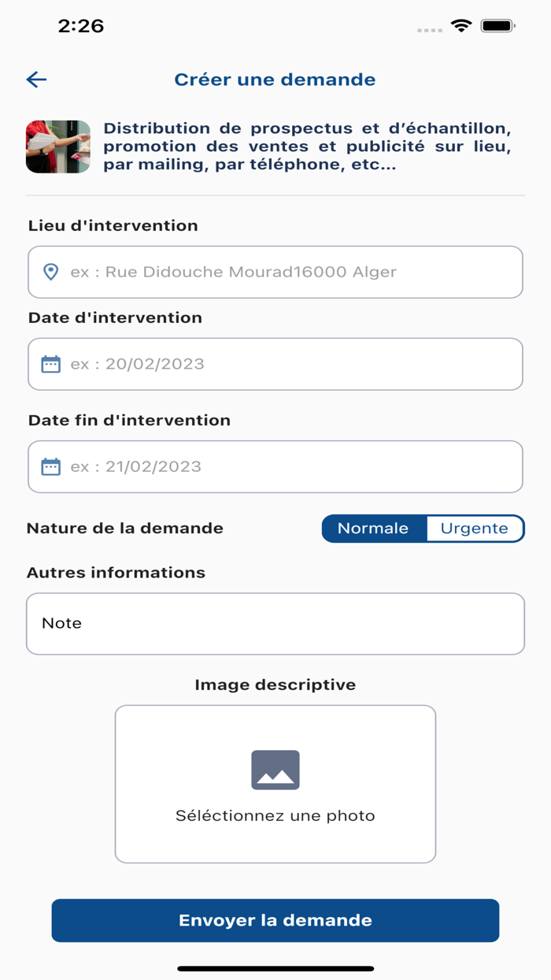
Task: Tap the Créer une demande title
Action: pyautogui.click(x=275, y=80)
